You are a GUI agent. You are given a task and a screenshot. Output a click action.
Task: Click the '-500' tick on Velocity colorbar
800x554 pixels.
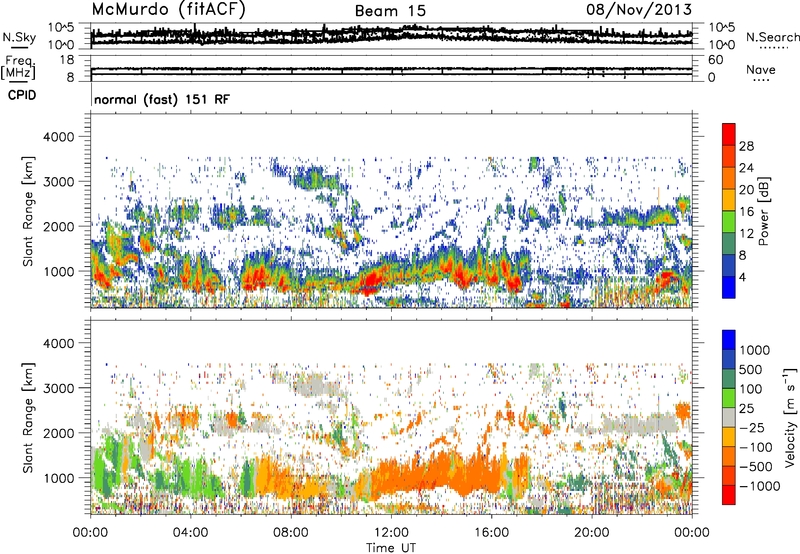pyautogui.click(x=756, y=467)
